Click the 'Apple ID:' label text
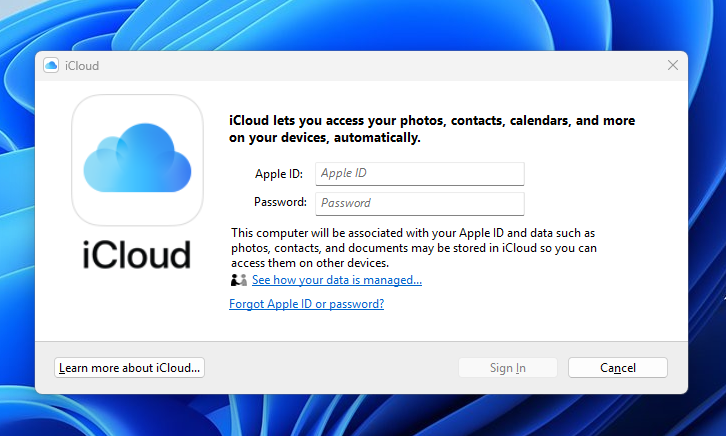 click(x=279, y=174)
